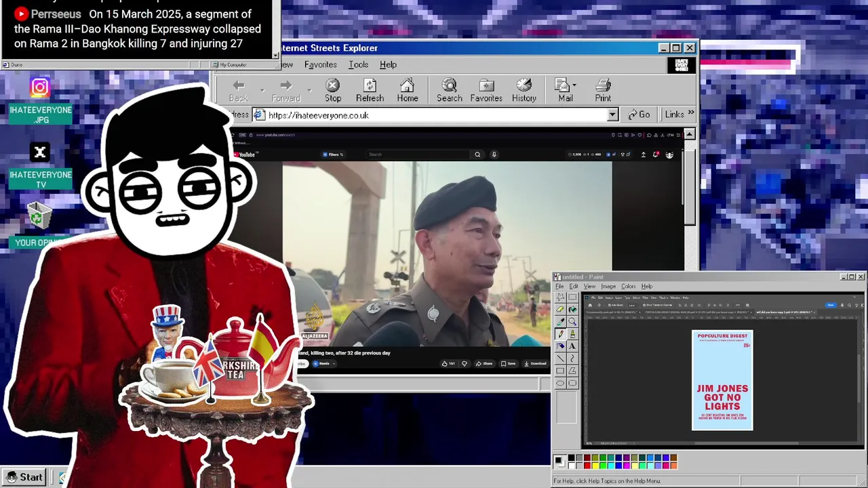Viewport: 868px width, 488px height.
Task: Click the Back arrow toolbar button
Action: tap(238, 90)
